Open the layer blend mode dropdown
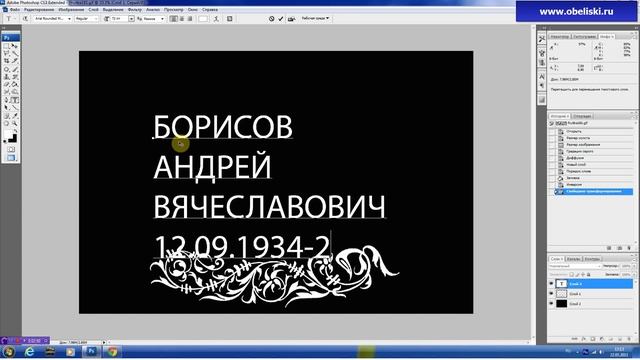Image resolution: width=640 pixels, height=360 pixels. point(576,266)
